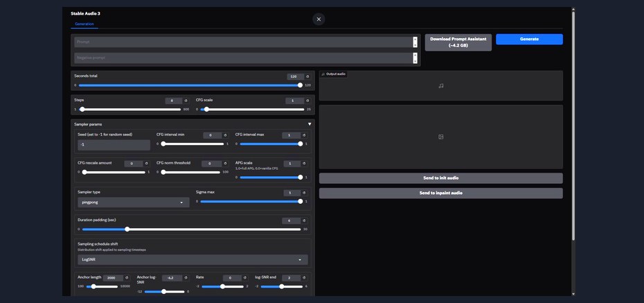Image resolution: width=644 pixels, height=303 pixels.
Task: Adjust the APG scale slider
Action: pyautogui.click(x=271, y=178)
